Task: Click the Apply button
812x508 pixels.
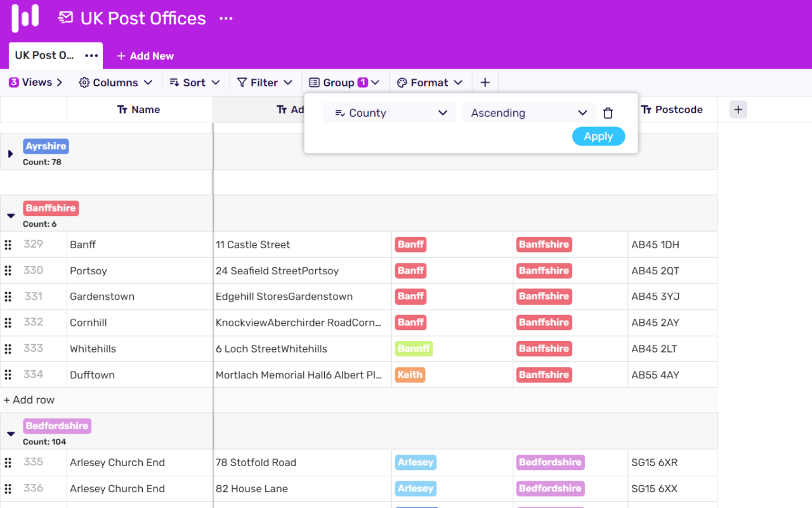Action: (598, 136)
